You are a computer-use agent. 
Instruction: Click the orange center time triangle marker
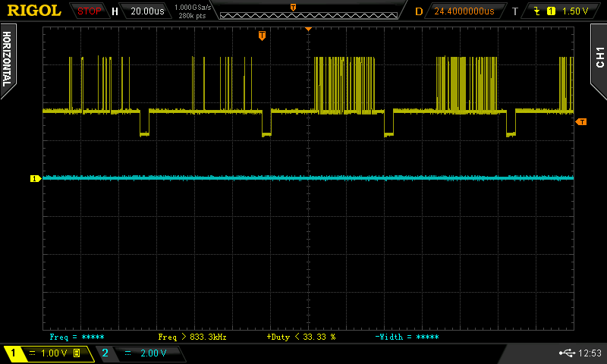click(x=309, y=29)
